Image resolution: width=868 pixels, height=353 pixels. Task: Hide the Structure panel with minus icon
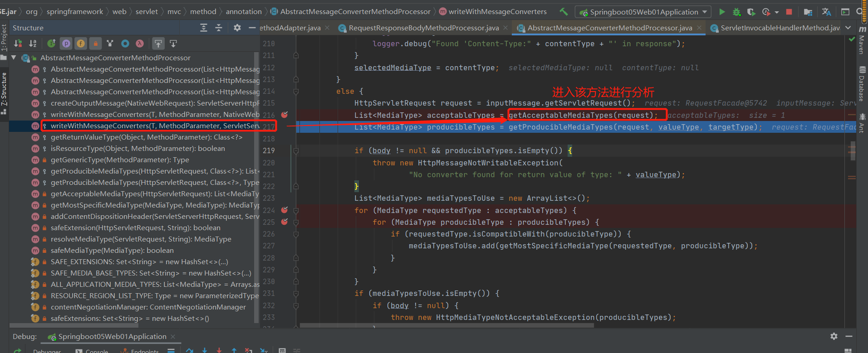point(252,28)
